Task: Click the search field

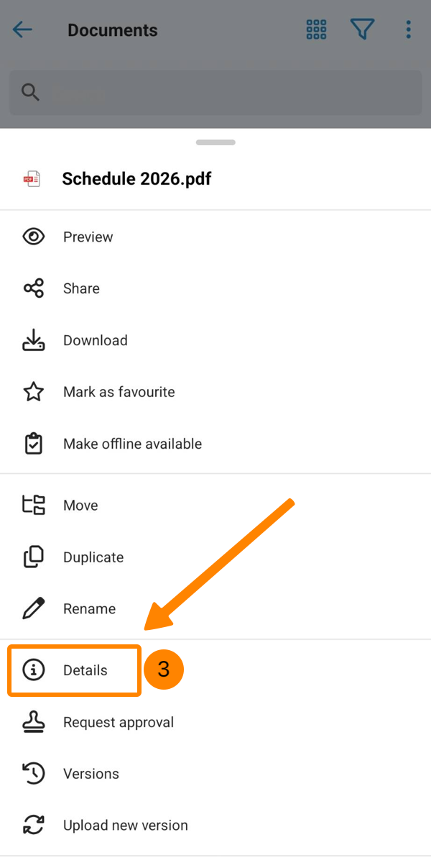Action: tap(215, 93)
